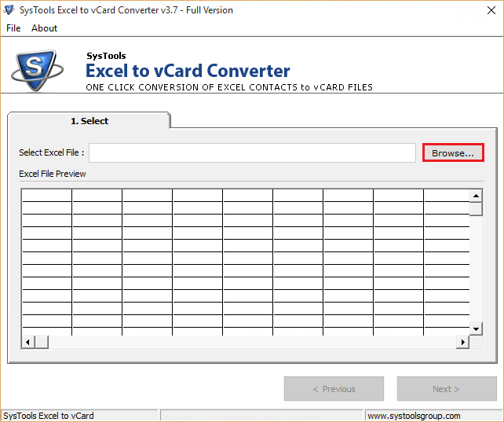Click the vertical scrollbar thumb
The image size is (504, 422).
coord(476,209)
